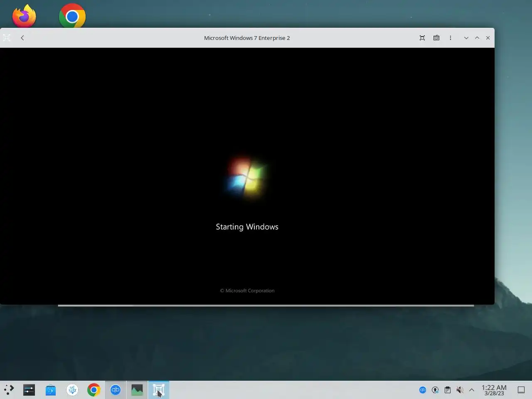Click the Microsoft Windows 7 Enterprise 2 title
The width and height of the screenshot is (532, 399).
pos(247,38)
